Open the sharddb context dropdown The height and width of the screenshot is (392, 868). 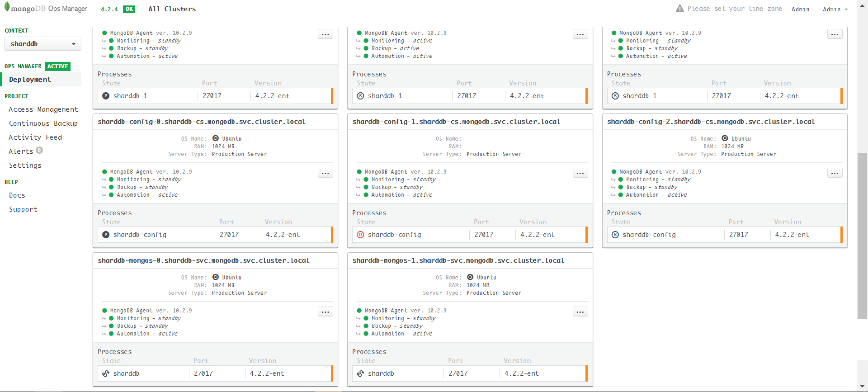pos(43,44)
